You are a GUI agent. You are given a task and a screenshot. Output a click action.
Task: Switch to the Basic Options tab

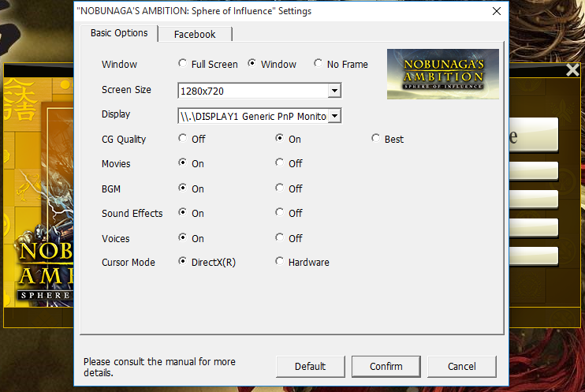click(x=119, y=33)
